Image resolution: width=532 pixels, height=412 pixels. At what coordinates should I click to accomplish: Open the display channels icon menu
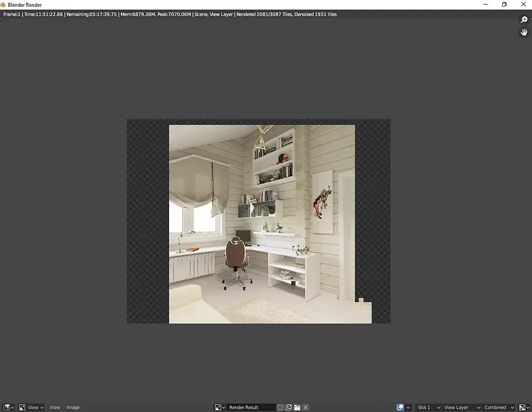point(525,407)
